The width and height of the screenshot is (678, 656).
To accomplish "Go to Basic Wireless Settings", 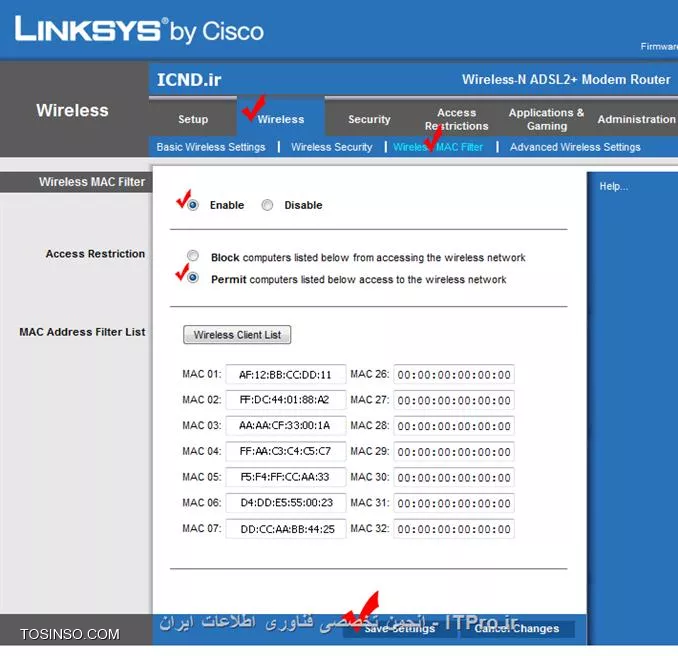I will point(211,147).
